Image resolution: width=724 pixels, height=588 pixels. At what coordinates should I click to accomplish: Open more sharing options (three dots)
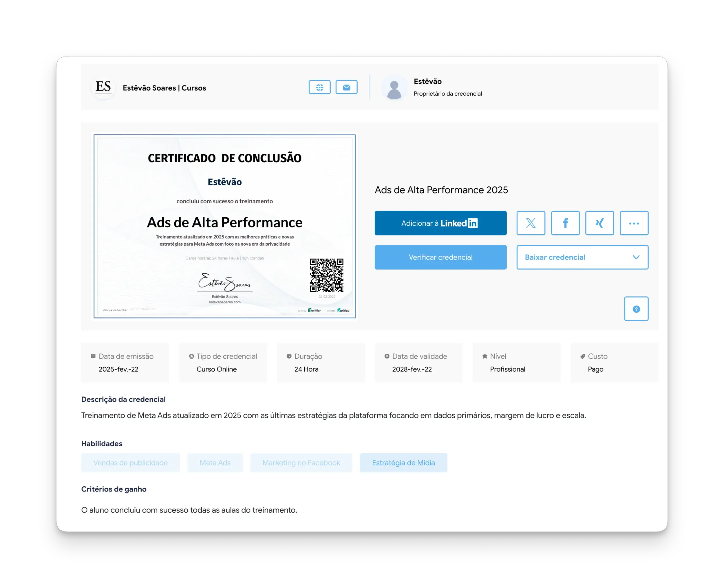pyautogui.click(x=634, y=223)
